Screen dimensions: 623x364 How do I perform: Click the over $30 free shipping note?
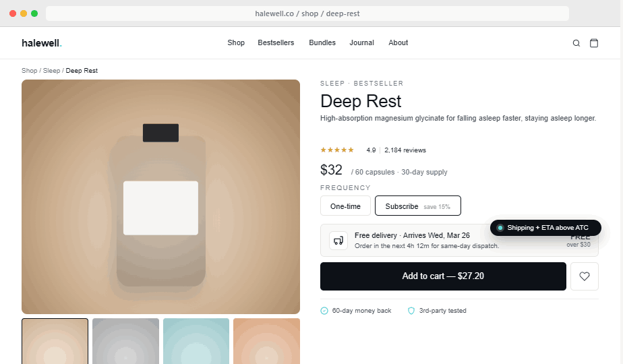578,245
